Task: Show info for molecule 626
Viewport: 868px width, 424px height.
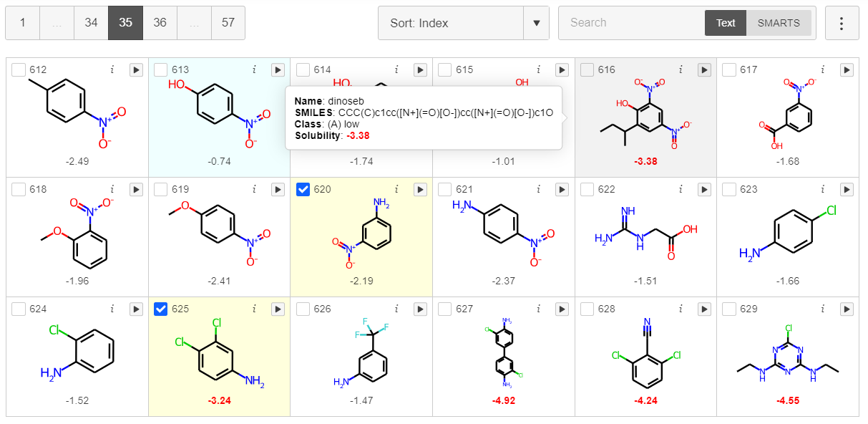Action: coord(396,309)
